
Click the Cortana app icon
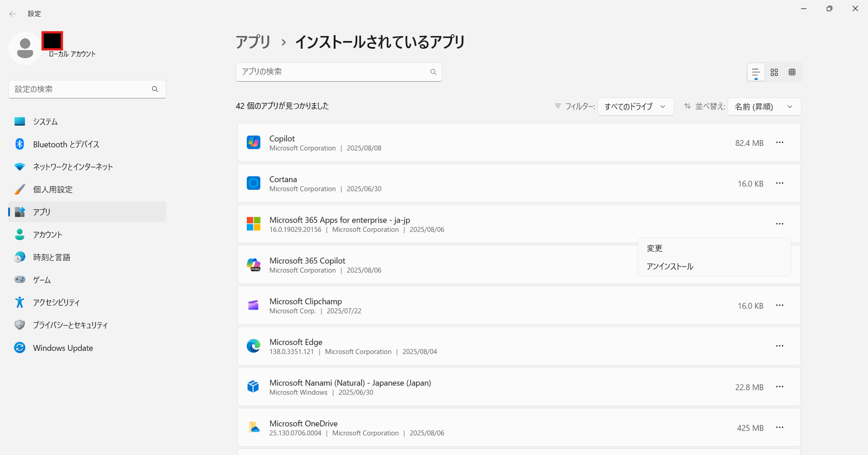(254, 183)
